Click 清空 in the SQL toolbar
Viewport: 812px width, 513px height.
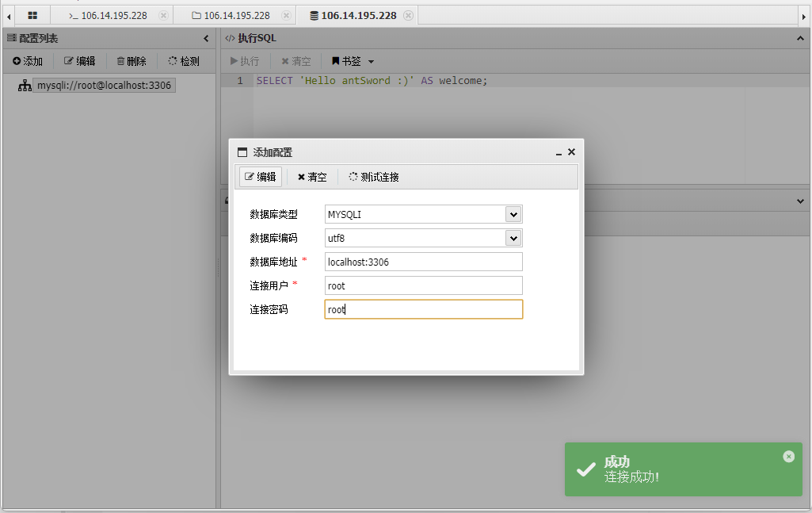[x=296, y=61]
